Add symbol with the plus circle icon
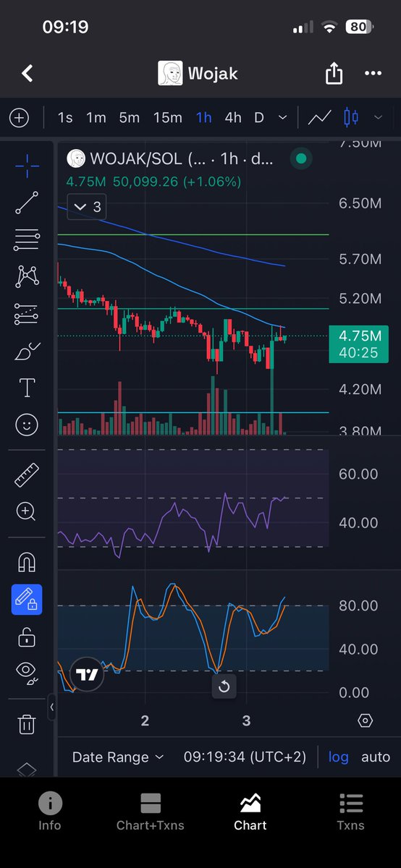The height and width of the screenshot is (868, 401). pyautogui.click(x=19, y=117)
